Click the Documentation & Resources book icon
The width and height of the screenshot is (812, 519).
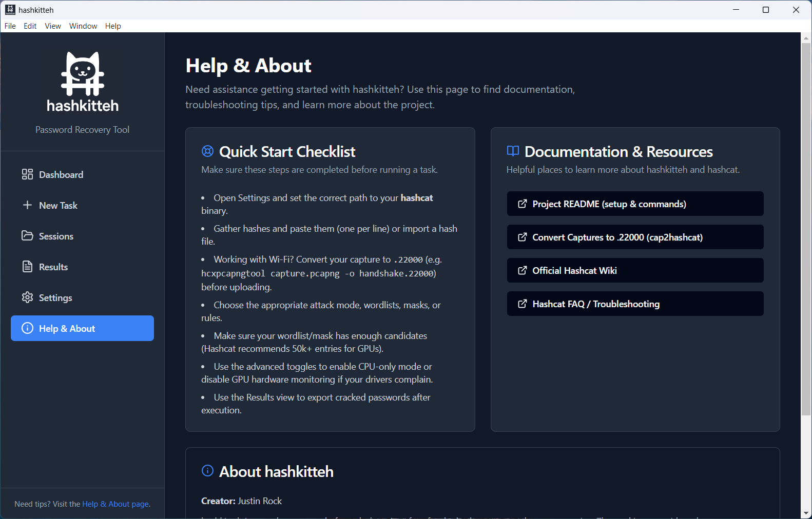point(513,151)
